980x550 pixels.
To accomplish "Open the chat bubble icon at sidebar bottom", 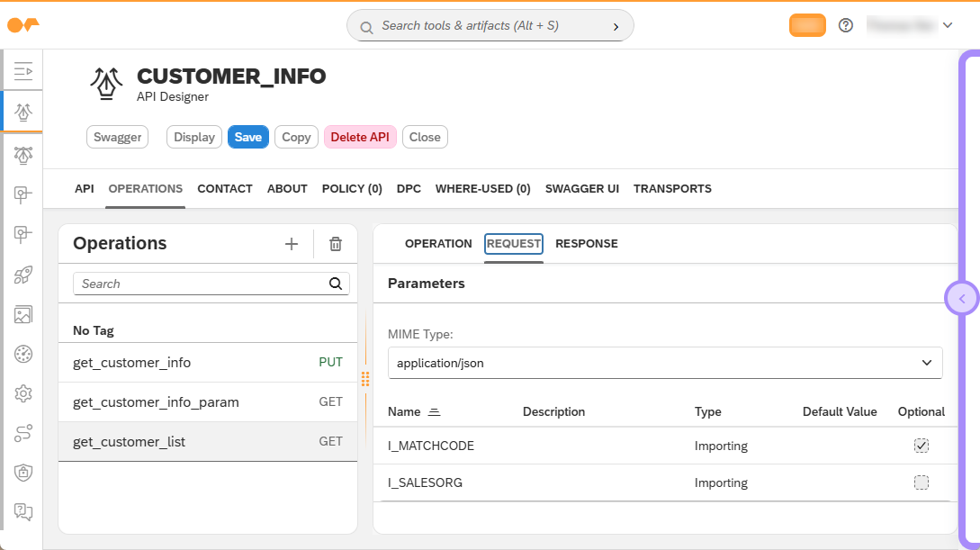I will tap(23, 511).
